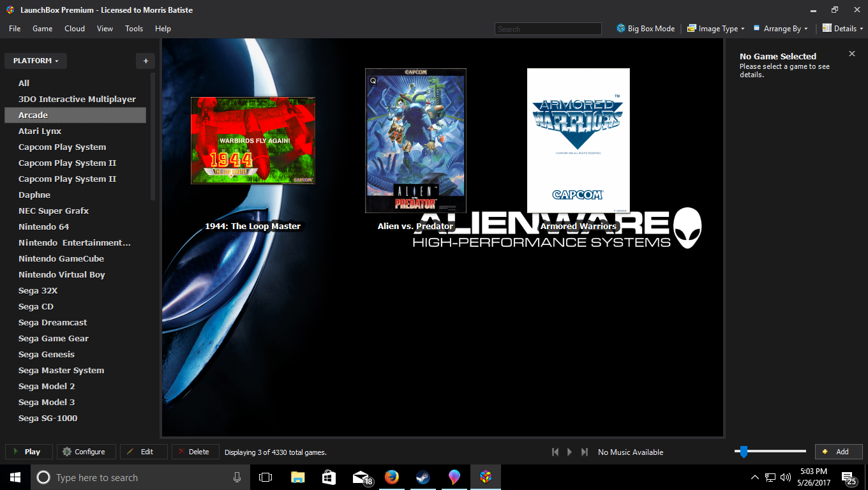The height and width of the screenshot is (490, 868).
Task: Open the View menu
Action: click(105, 28)
